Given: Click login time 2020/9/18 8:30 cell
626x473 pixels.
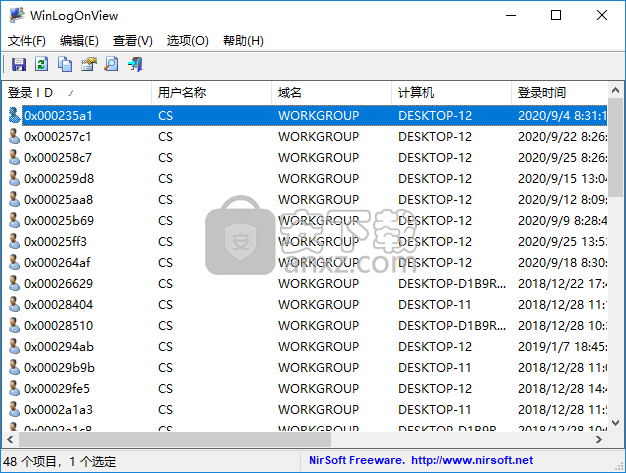Looking at the screenshot, I should (563, 263).
